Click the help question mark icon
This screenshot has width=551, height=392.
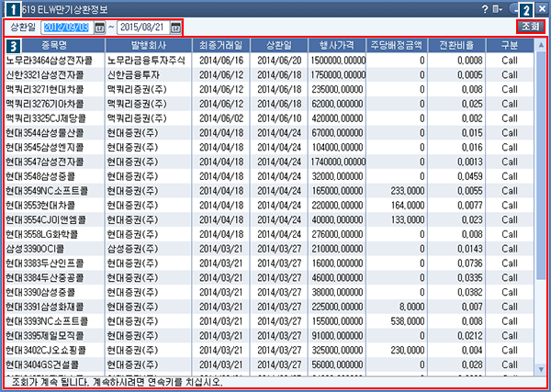pos(484,7)
